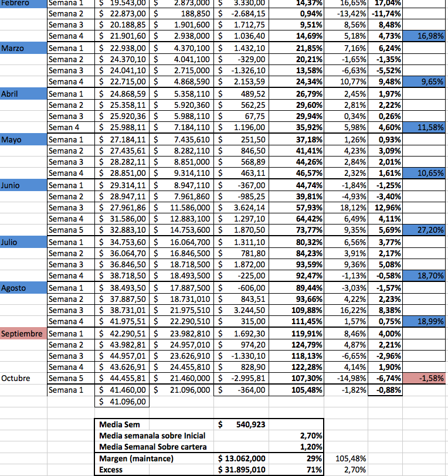This screenshot has height=476, width=448.
Task: Click the 93,59% cell in Julio
Action: point(297,264)
